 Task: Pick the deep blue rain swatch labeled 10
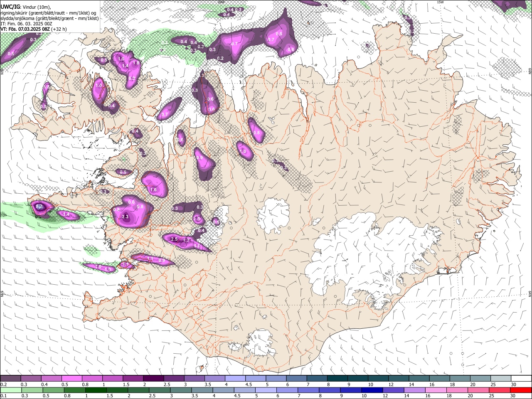click(372, 390)
